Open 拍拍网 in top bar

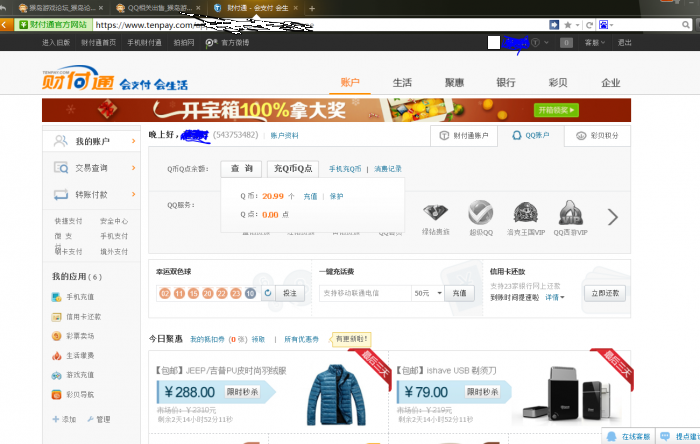184,42
